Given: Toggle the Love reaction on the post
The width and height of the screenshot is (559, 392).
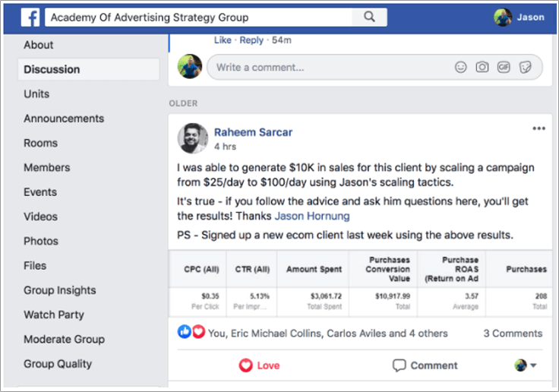Looking at the screenshot, I should [260, 365].
